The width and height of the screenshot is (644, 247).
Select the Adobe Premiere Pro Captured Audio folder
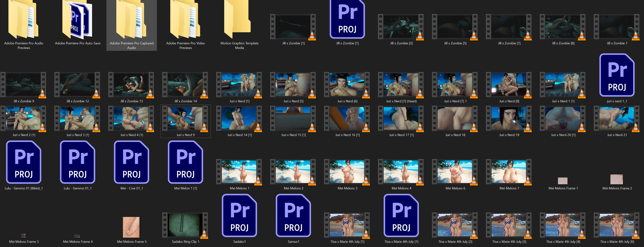[x=132, y=19]
